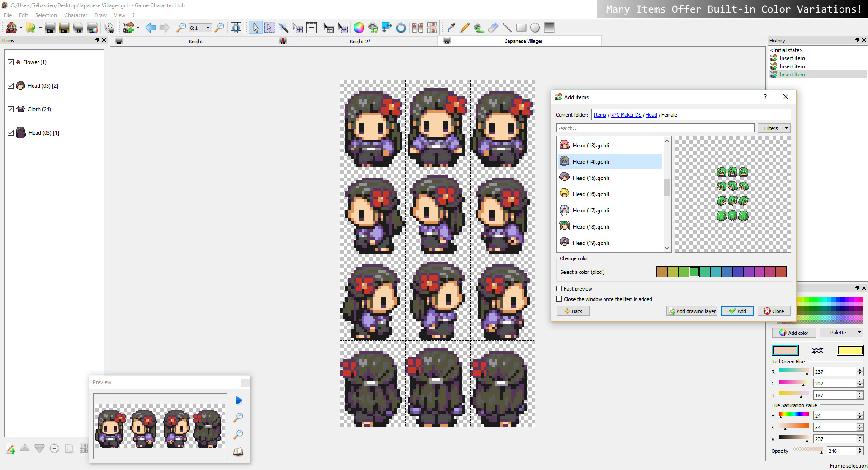The height and width of the screenshot is (470, 868).
Task: Click the random character generator dice icon
Action: [x=109, y=28]
